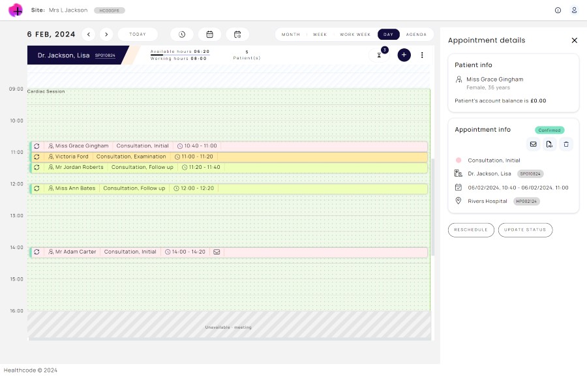Close the Appointment details panel
This screenshot has height=392, width=587.
(575, 40)
